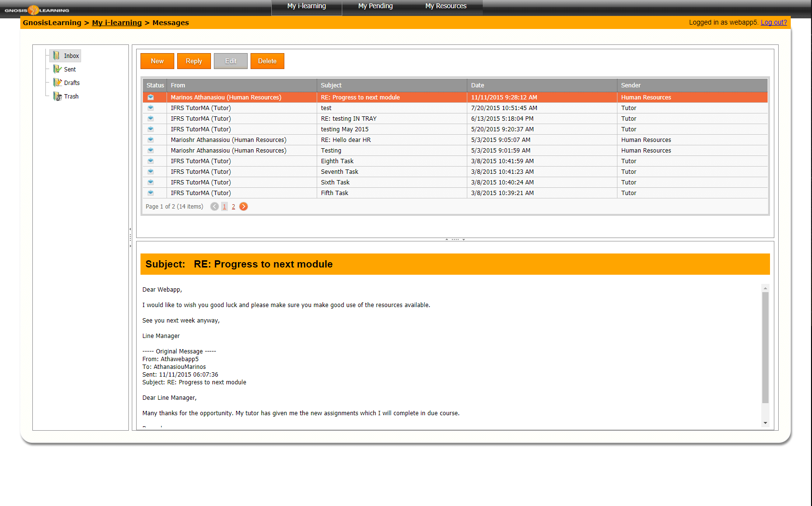This screenshot has width=812, height=506.
Task: Click envelope icon of Eighth Task message
Action: point(151,161)
